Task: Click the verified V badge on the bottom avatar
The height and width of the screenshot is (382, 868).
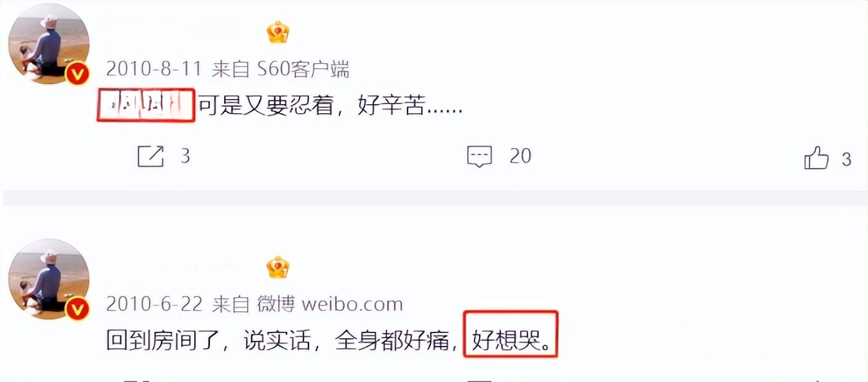Action: point(79,309)
